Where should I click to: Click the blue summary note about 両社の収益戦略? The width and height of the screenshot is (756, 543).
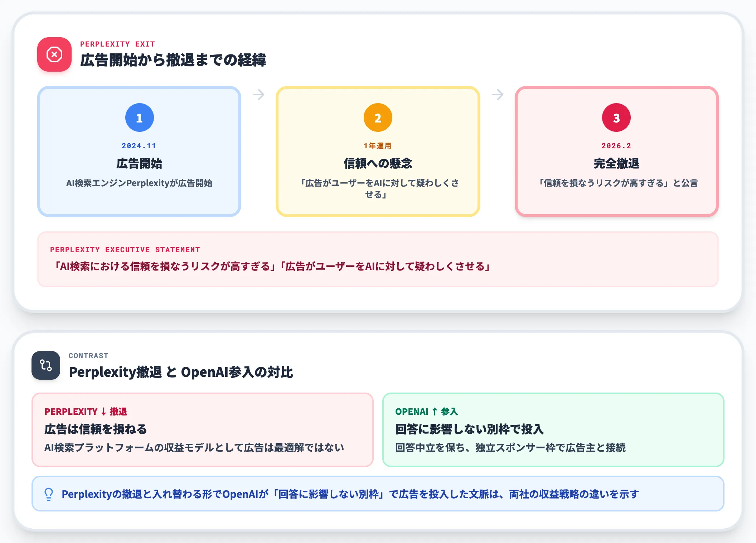pyautogui.click(x=378, y=494)
